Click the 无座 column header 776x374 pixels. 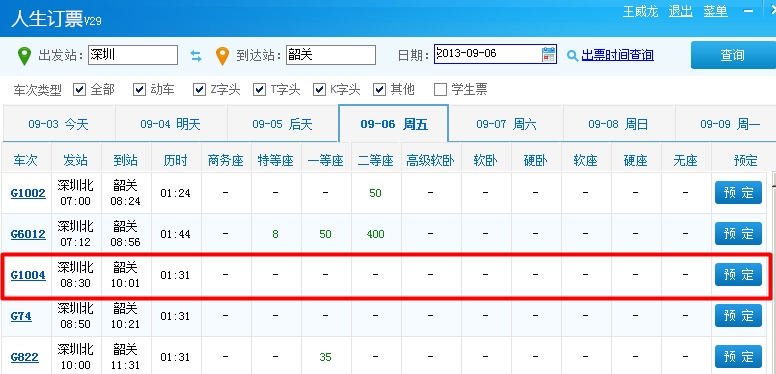point(686,160)
